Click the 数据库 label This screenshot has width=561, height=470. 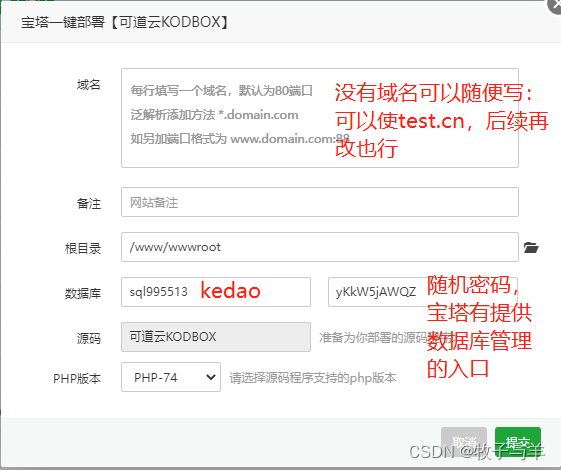(x=83, y=294)
